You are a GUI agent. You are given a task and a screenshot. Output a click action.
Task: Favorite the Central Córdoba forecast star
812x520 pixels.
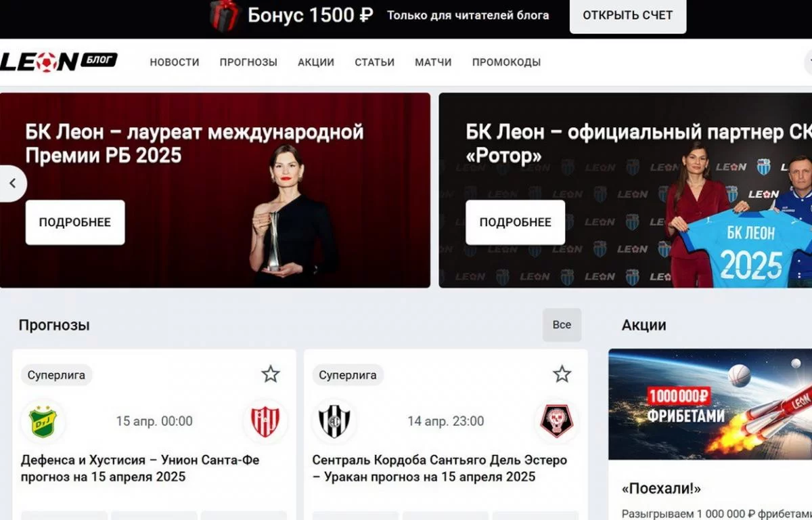coord(562,374)
